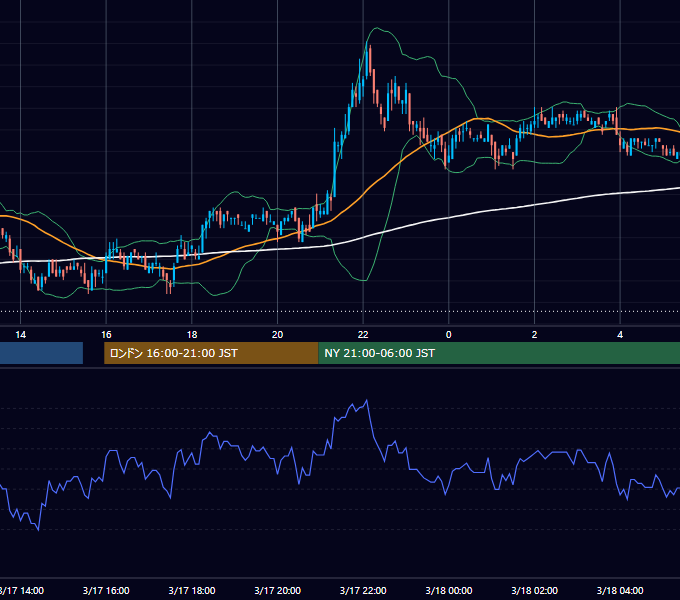Click the price chart hour label 22
This screenshot has height=600, width=680.
point(363,335)
